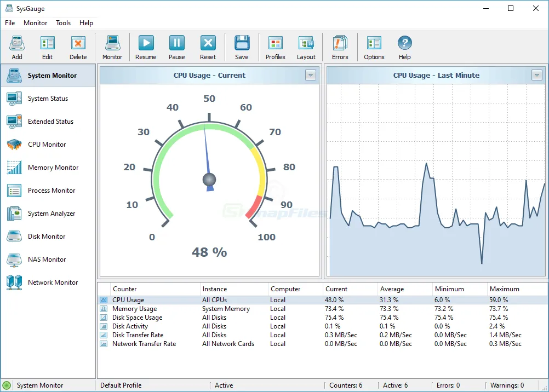Expand CPU Usage - Last Minute panel dropdown
Image resolution: width=549 pixels, height=392 pixels.
click(536, 75)
